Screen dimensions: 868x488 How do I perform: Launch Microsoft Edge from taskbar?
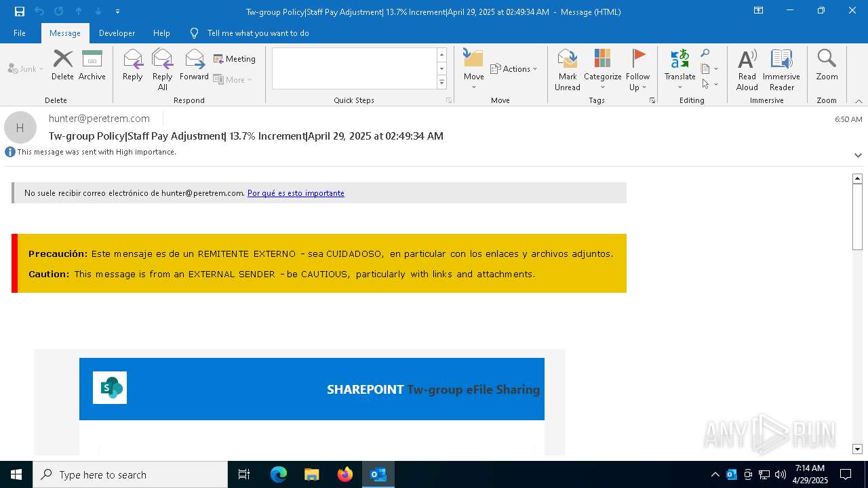[279, 474]
